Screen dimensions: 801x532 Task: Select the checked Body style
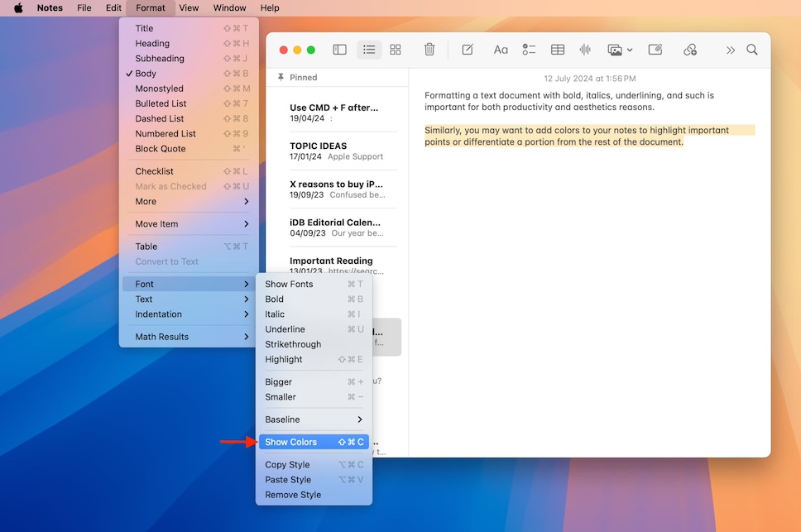[x=146, y=74]
